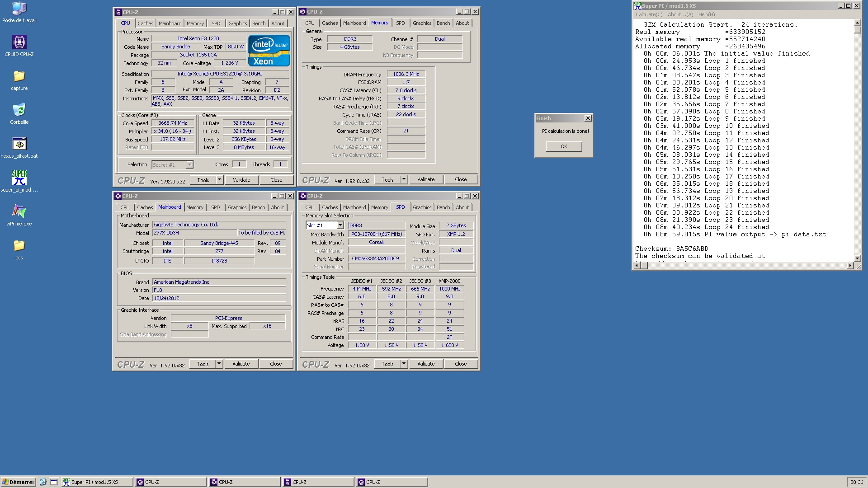868x488 pixels.
Task: Open Tools dropdown arrow in CPU window
Action: (219, 180)
